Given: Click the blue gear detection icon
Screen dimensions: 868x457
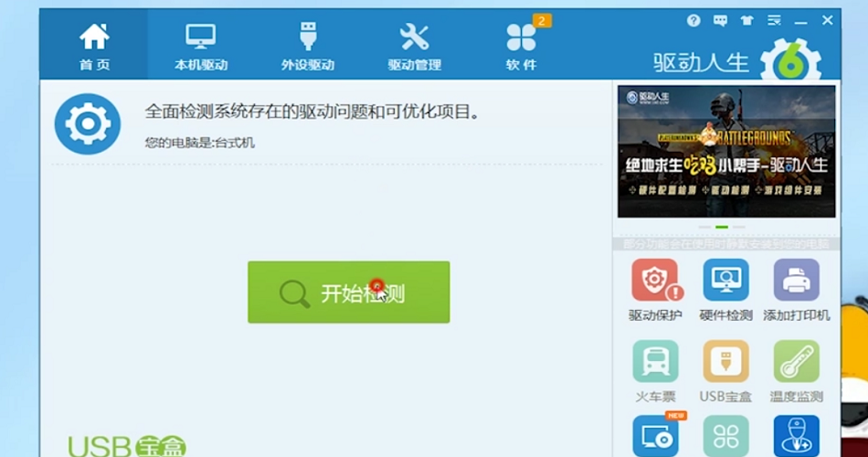Looking at the screenshot, I should [88, 123].
